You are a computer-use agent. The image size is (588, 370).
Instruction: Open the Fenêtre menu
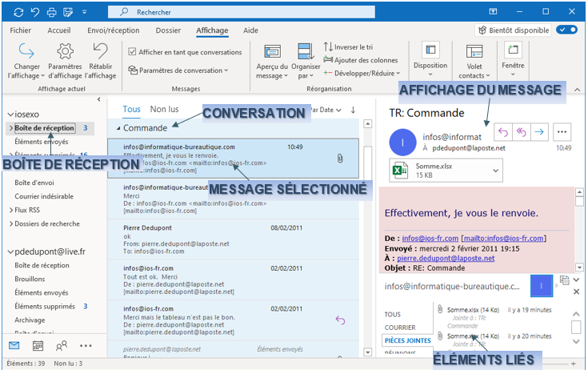513,59
